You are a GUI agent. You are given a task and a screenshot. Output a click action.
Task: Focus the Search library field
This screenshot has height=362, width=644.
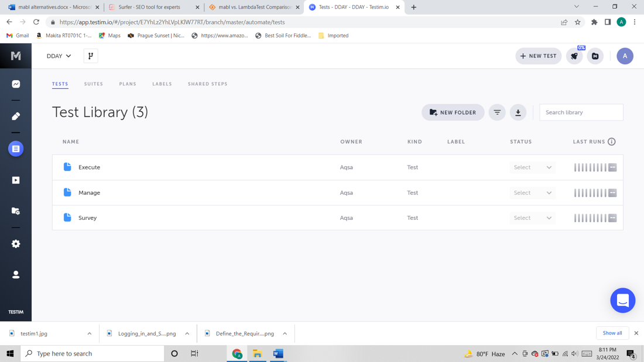pyautogui.click(x=581, y=112)
